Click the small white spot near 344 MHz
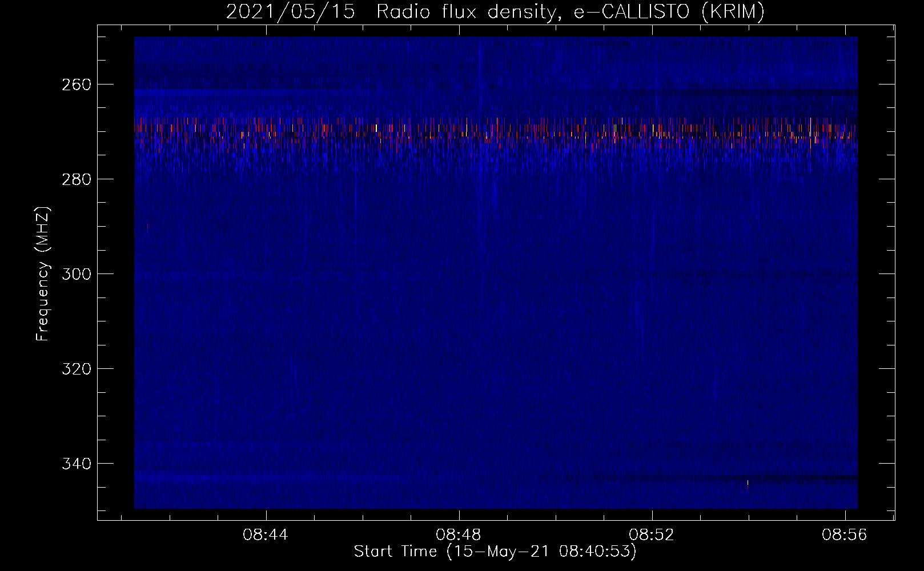 coord(748,482)
